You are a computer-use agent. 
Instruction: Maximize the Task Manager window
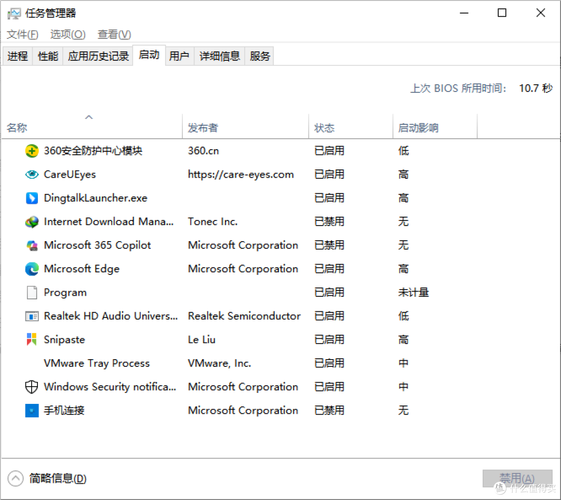pyautogui.click(x=502, y=13)
